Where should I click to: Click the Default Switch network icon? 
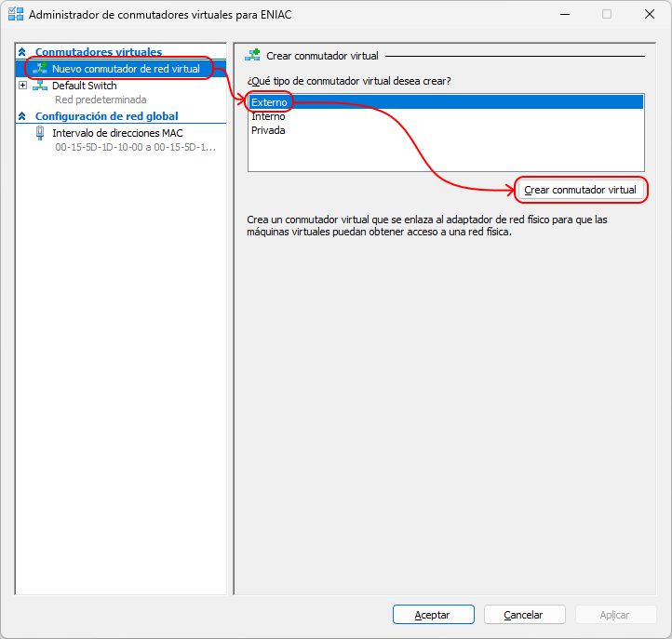pos(40,86)
